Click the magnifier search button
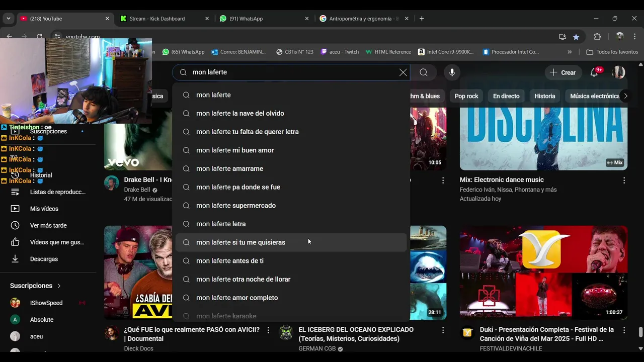This screenshot has width=644, height=362. point(424,72)
